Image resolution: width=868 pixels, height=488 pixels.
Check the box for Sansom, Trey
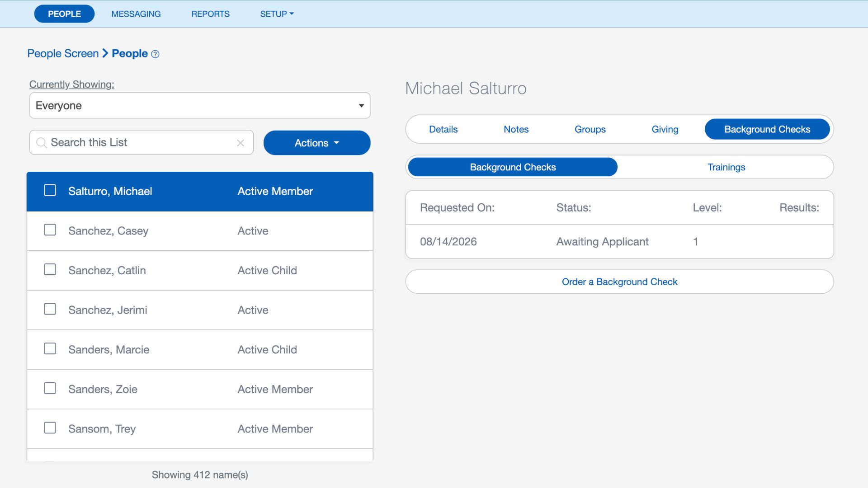[50, 428]
